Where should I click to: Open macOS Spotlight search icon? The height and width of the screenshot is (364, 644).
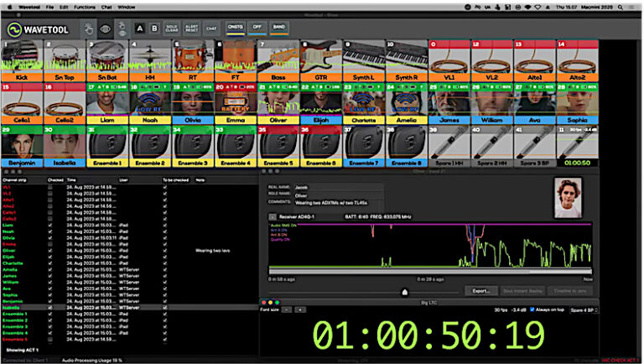coord(621,7)
